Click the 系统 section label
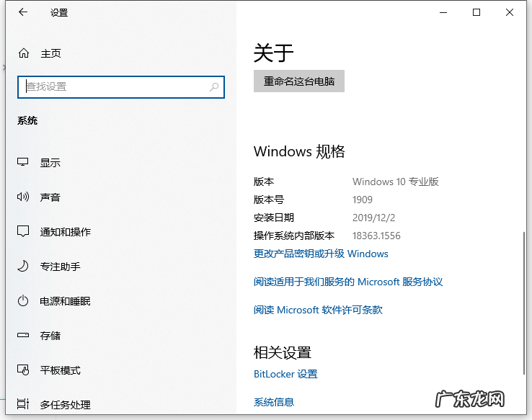This screenshot has width=532, height=420. [27, 120]
